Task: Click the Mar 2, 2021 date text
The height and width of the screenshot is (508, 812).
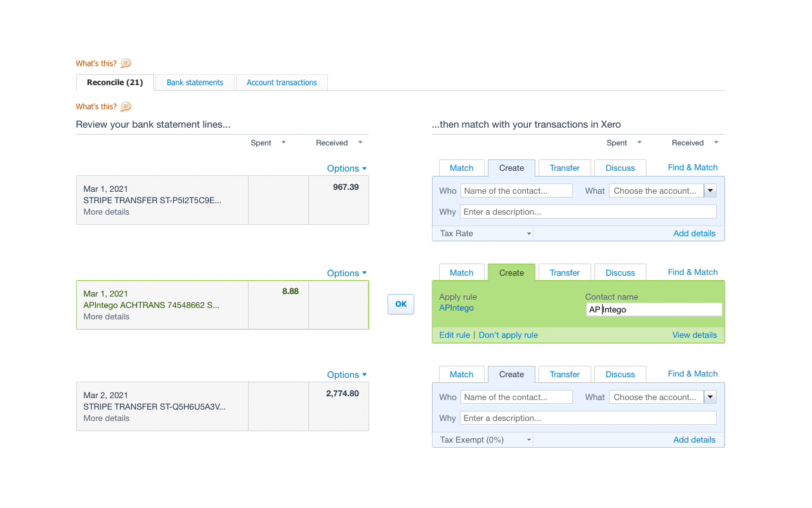Action: (105, 396)
